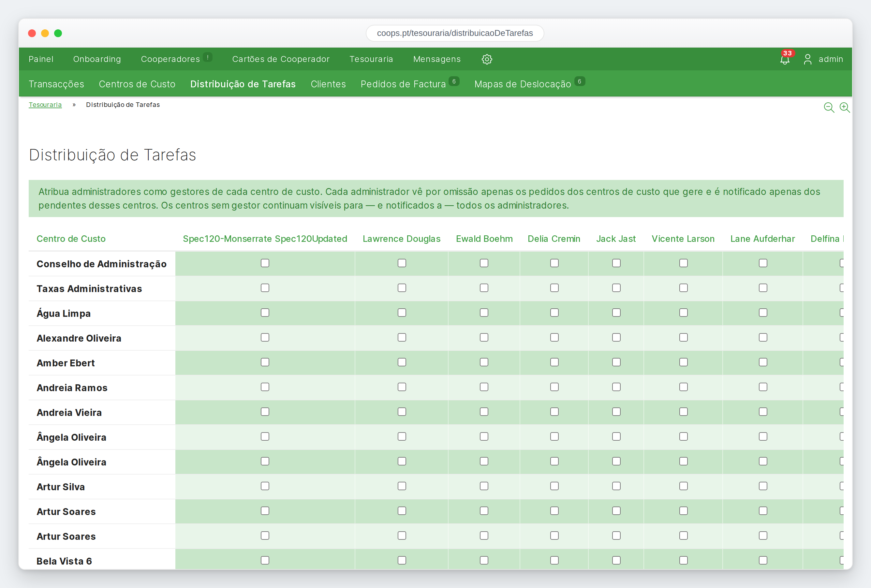Click the admin user profile icon

pos(808,59)
